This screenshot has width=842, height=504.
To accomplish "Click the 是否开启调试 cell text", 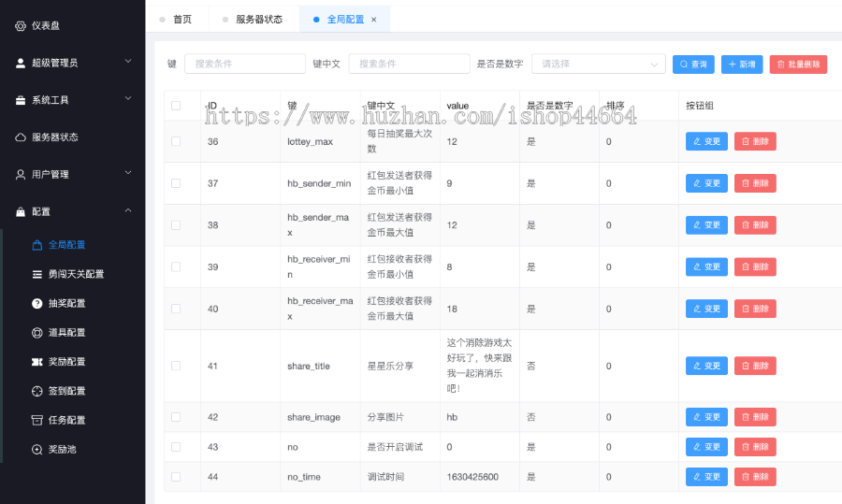I will [395, 447].
